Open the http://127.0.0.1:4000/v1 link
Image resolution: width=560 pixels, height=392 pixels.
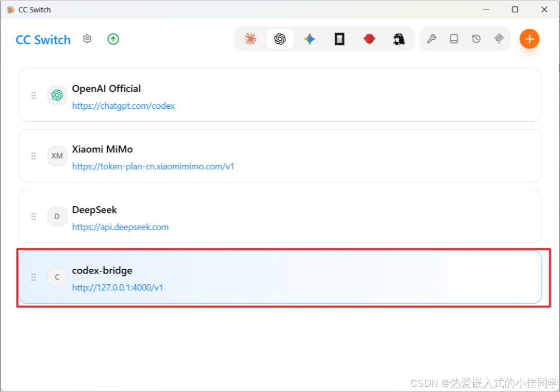click(118, 288)
